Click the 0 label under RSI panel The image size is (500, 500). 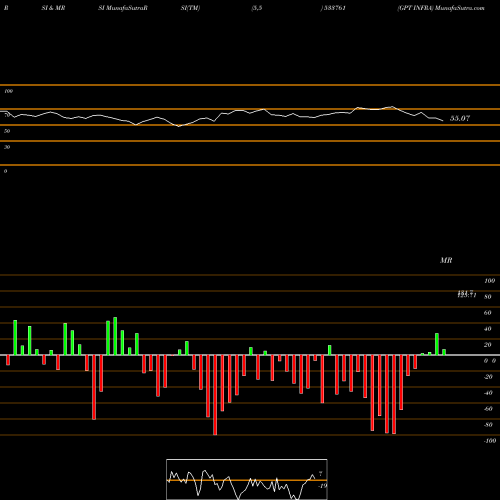tap(5, 171)
